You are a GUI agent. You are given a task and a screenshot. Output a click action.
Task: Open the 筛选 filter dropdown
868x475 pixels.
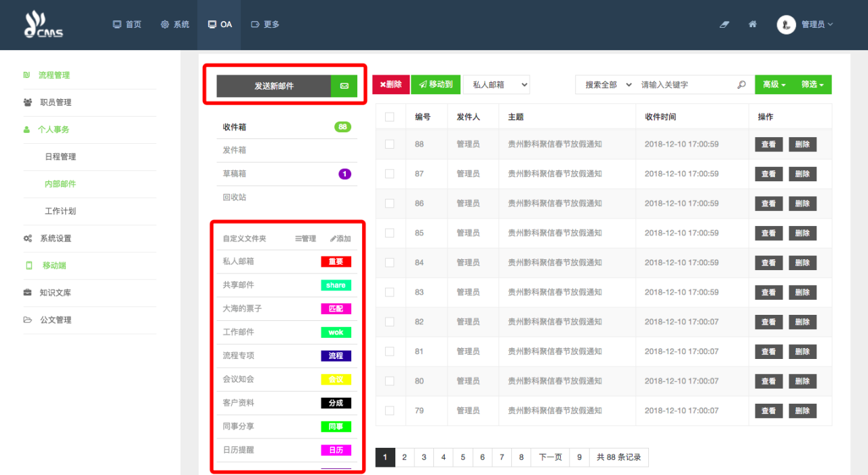click(812, 85)
